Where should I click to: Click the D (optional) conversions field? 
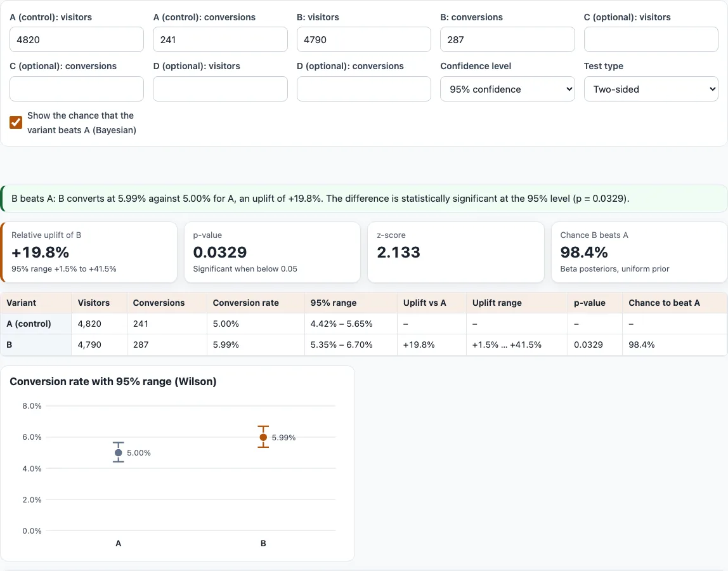tap(363, 89)
